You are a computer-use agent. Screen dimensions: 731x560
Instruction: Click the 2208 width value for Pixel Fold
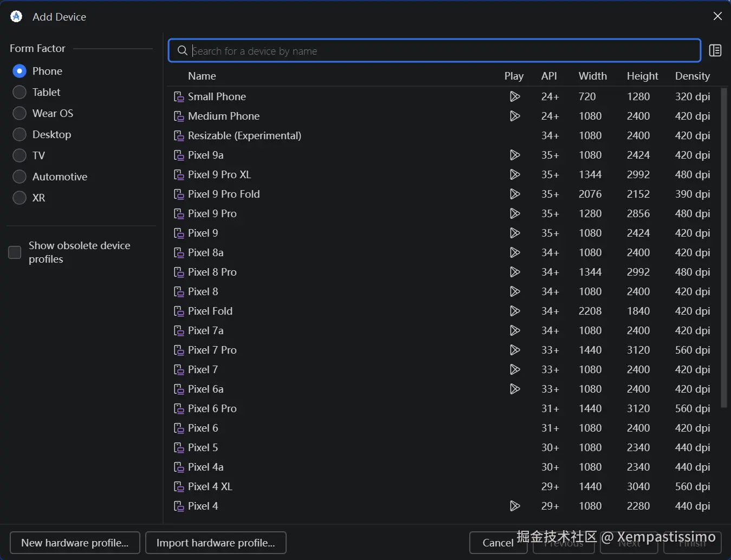tap(590, 311)
